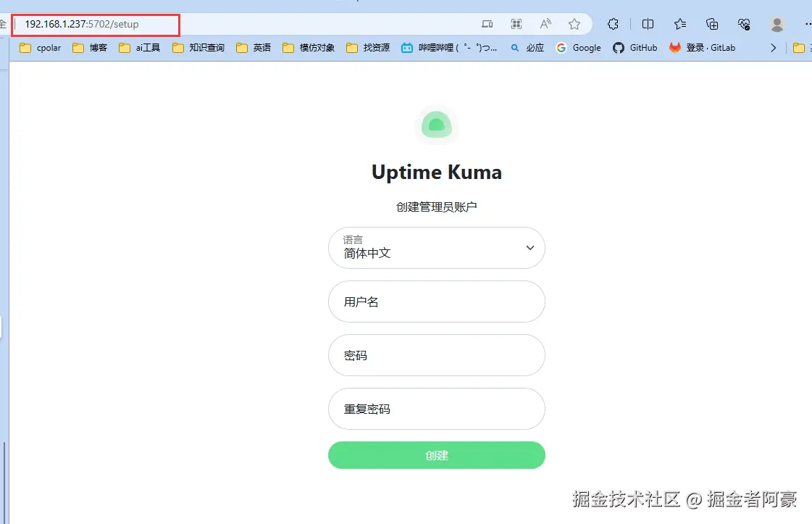
Task: Open Browser essentials heart icon
Action: (x=744, y=24)
